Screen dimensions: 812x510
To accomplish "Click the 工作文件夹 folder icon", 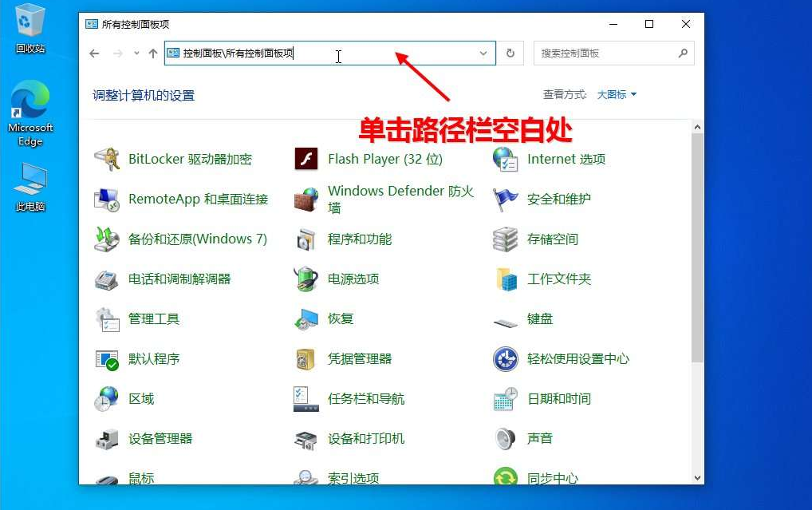I will (x=506, y=279).
